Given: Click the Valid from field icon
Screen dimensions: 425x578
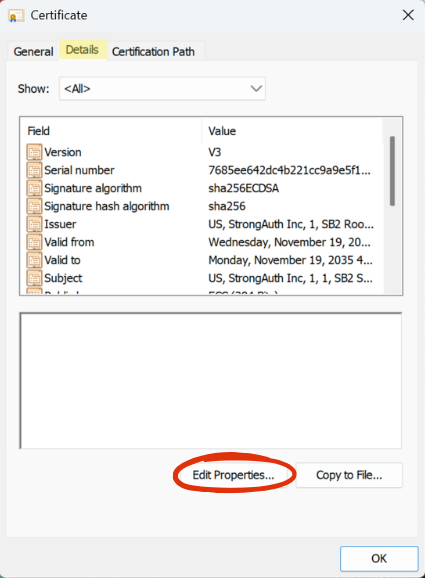Looking at the screenshot, I should click(34, 242).
